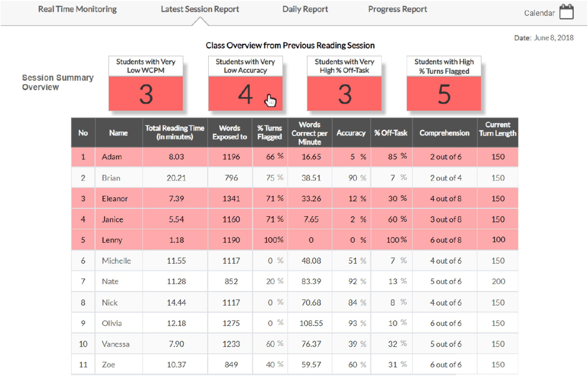Click Olivia's words exposed value 1275
This screenshot has height=377, width=588.
tap(231, 323)
